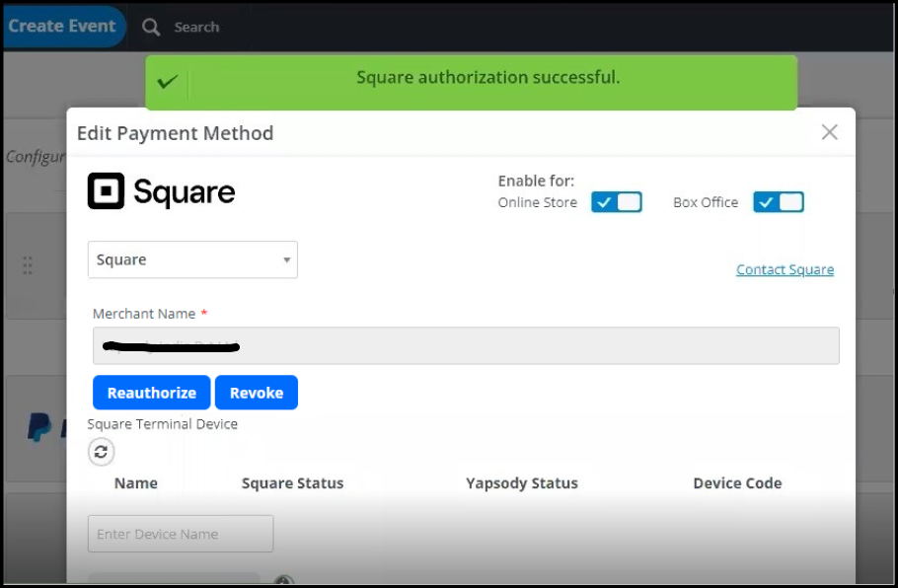This screenshot has width=898, height=588.
Task: Click the Reauthorize button
Action: pos(151,392)
